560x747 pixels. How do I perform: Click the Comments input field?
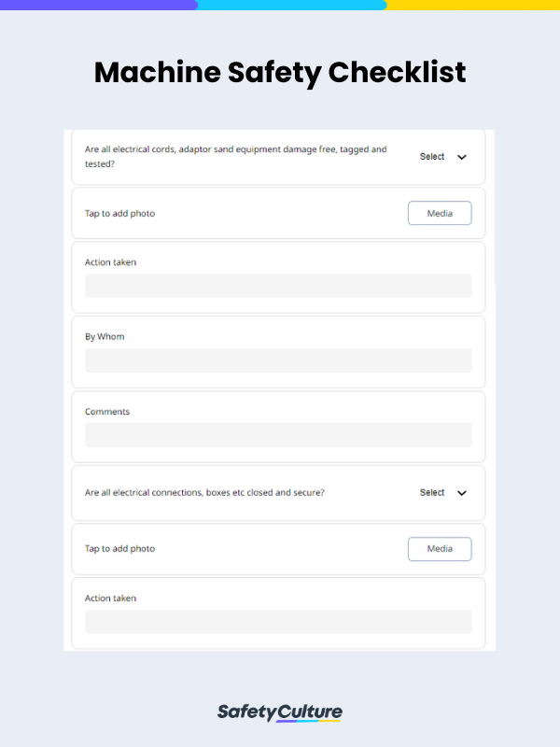278,434
